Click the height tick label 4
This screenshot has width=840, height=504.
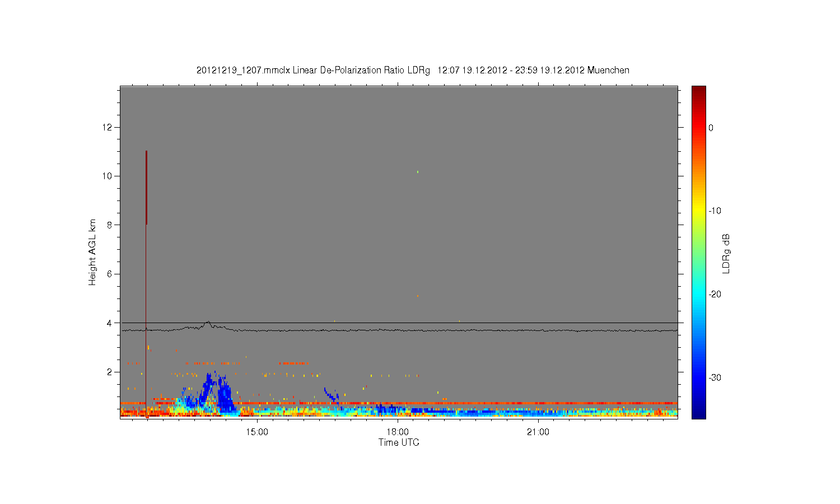pos(110,323)
